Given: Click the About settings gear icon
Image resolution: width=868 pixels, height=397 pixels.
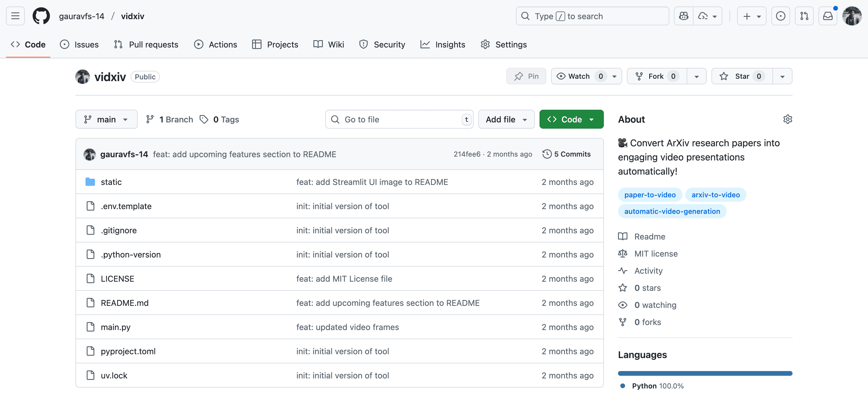Looking at the screenshot, I should 788,119.
